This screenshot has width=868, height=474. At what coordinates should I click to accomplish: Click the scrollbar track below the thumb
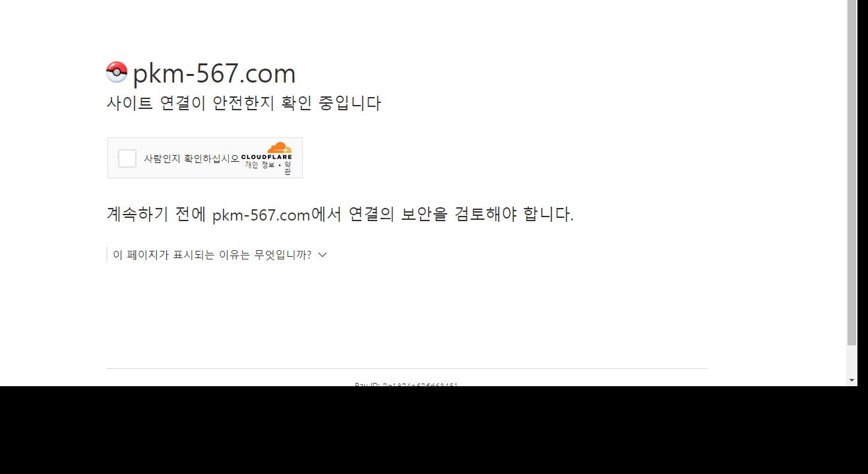pyautogui.click(x=852, y=360)
